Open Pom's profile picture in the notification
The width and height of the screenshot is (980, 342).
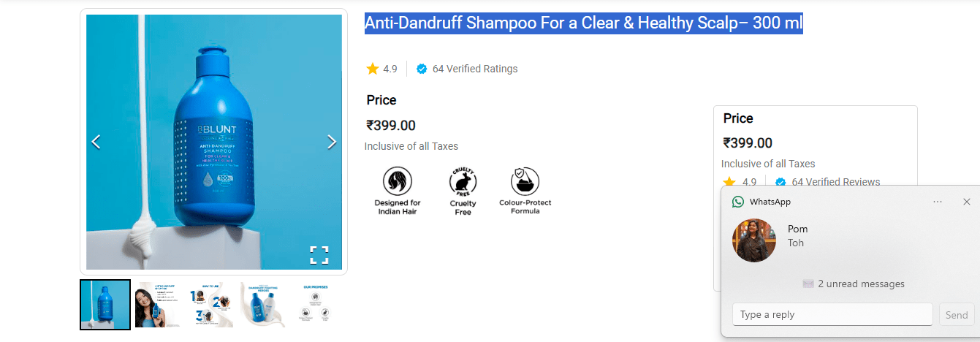[x=754, y=240]
